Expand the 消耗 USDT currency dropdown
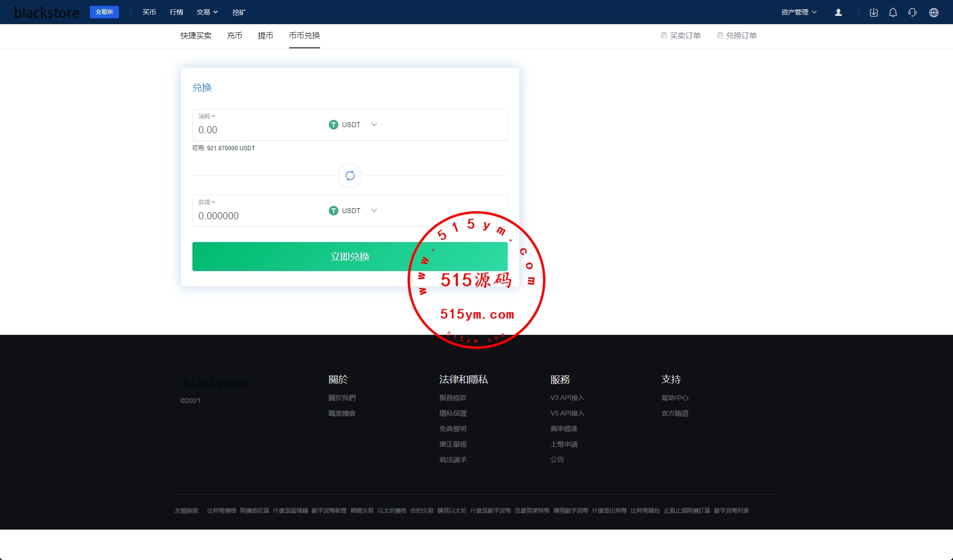 [353, 125]
